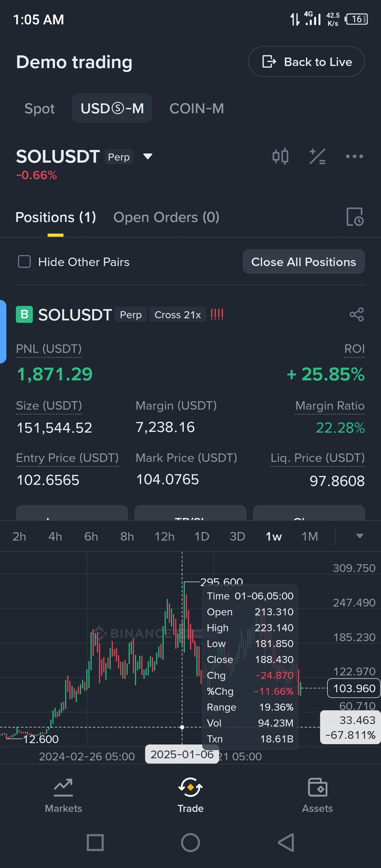
Task: Open the candlestick chart icon
Action: pos(280,156)
